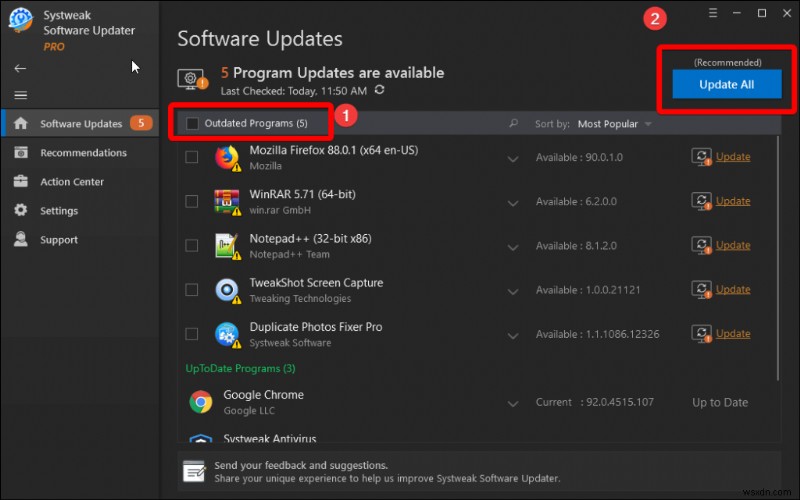Click the orange 5 badge on Software Updates
This screenshot has width=800, height=500.
pos(141,123)
